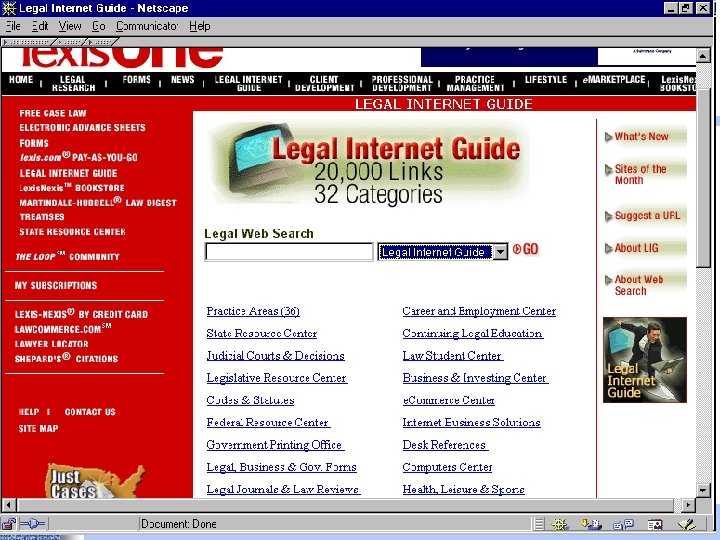Click the vertical scrollbar up arrow

(703, 56)
